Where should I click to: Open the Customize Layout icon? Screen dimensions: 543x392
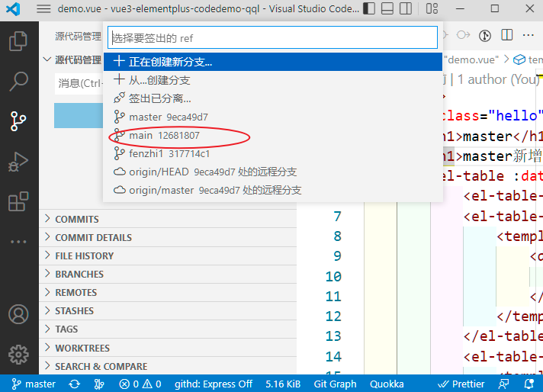coord(432,8)
